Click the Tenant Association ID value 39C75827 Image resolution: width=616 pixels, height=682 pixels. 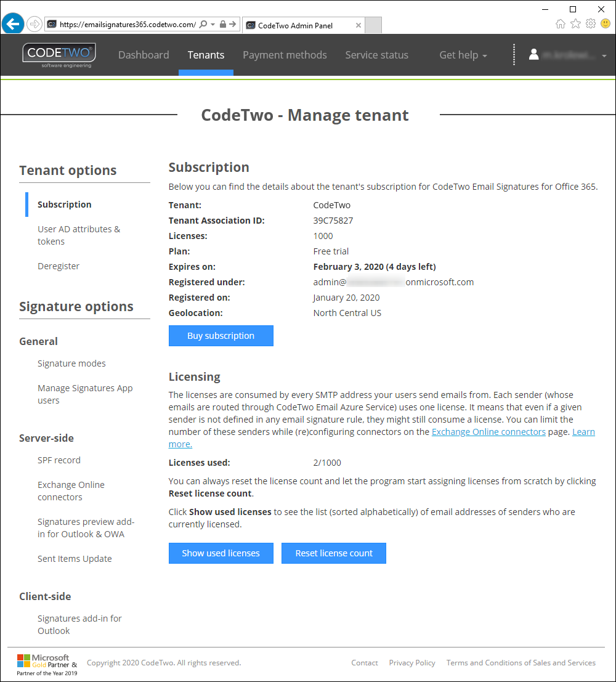coord(333,221)
